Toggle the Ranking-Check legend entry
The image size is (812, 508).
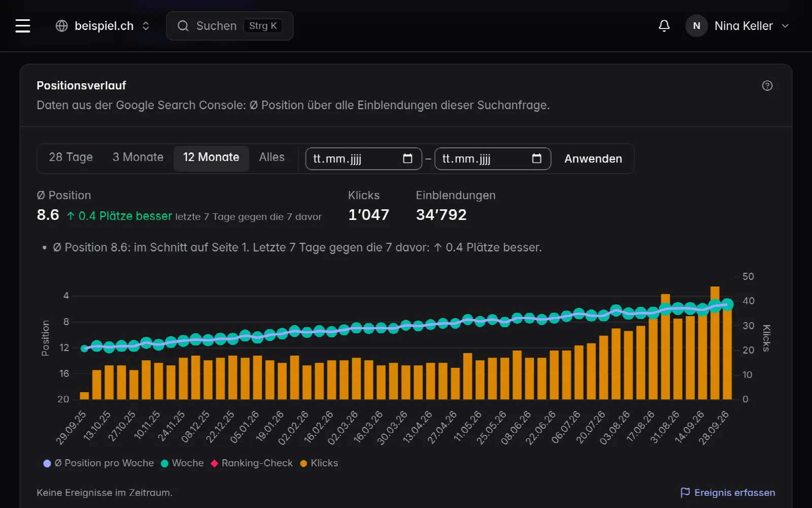(252, 463)
